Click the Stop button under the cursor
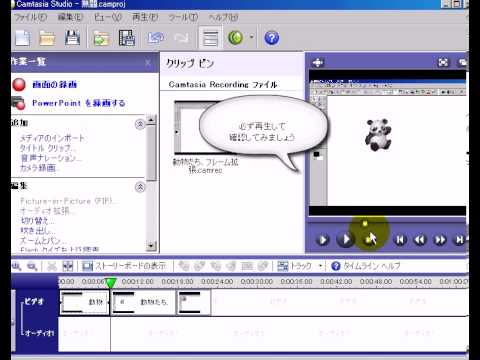 [x=368, y=239]
